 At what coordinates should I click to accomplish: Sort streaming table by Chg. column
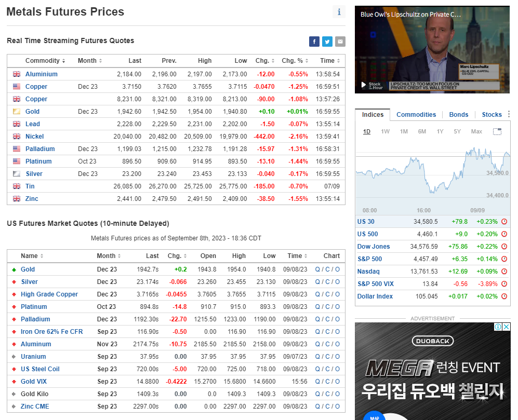pos(264,61)
